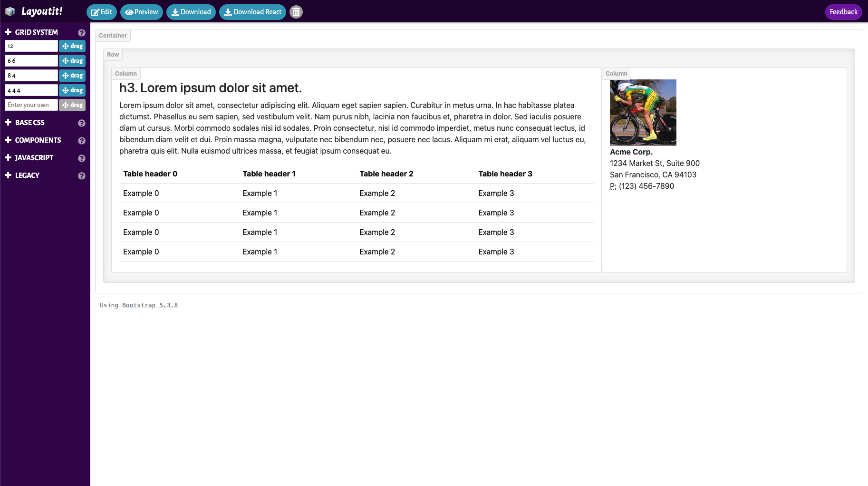This screenshot has height=486, width=868.
Task: Select the right Column label tag
Action: pyautogui.click(x=617, y=74)
